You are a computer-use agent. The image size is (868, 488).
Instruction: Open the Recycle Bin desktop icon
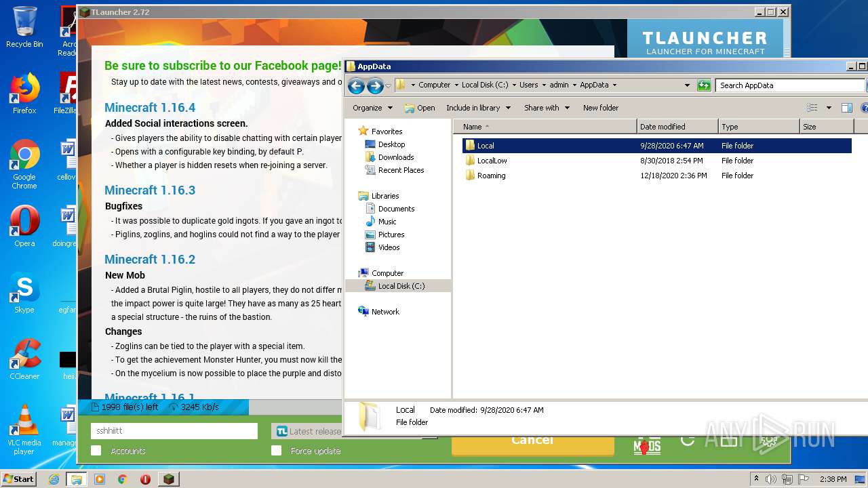(24, 27)
